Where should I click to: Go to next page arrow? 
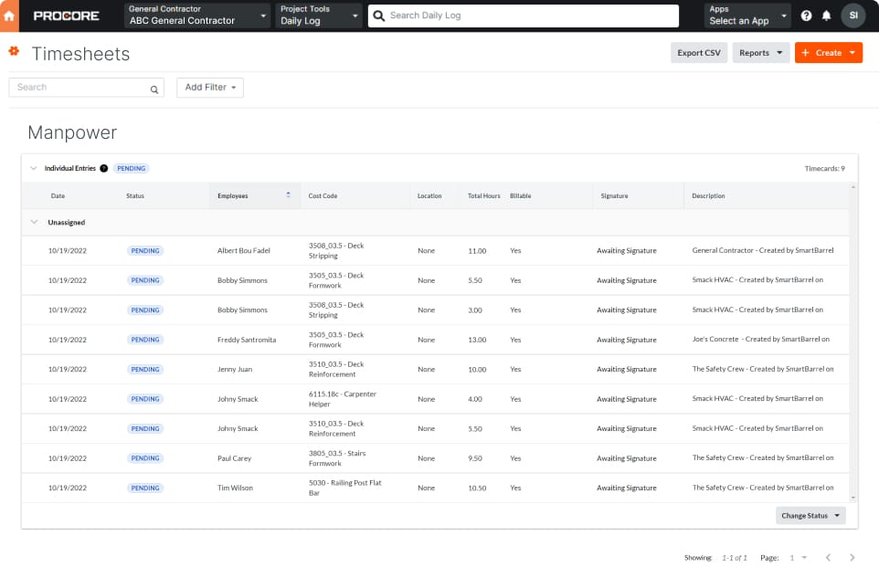[852, 557]
